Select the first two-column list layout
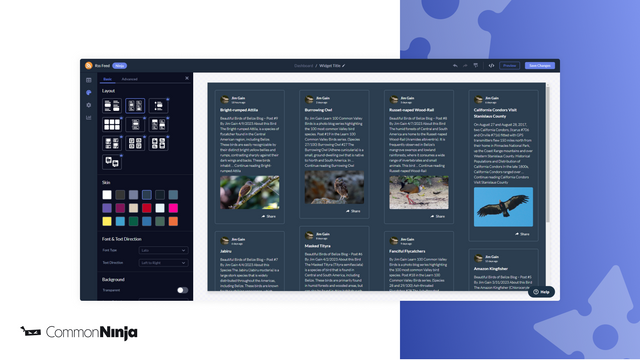640x360 pixels. click(112, 106)
